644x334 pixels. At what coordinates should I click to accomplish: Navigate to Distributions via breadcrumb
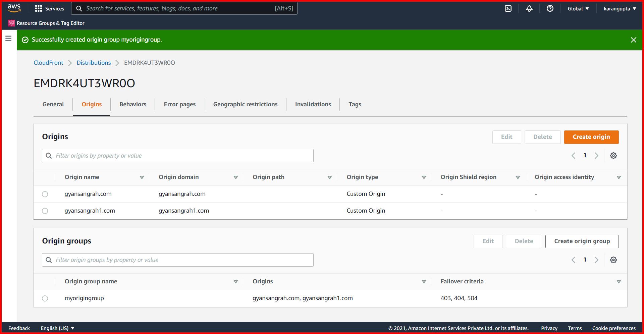point(94,63)
